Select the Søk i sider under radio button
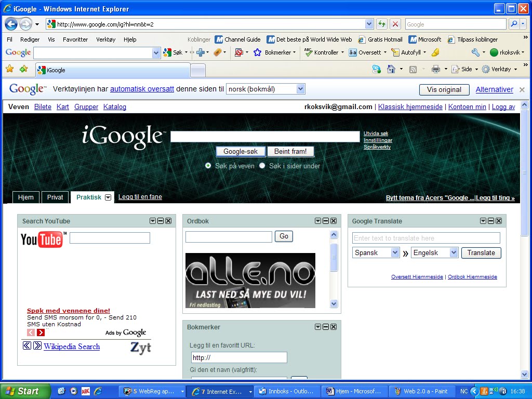532x399 pixels. click(x=262, y=166)
